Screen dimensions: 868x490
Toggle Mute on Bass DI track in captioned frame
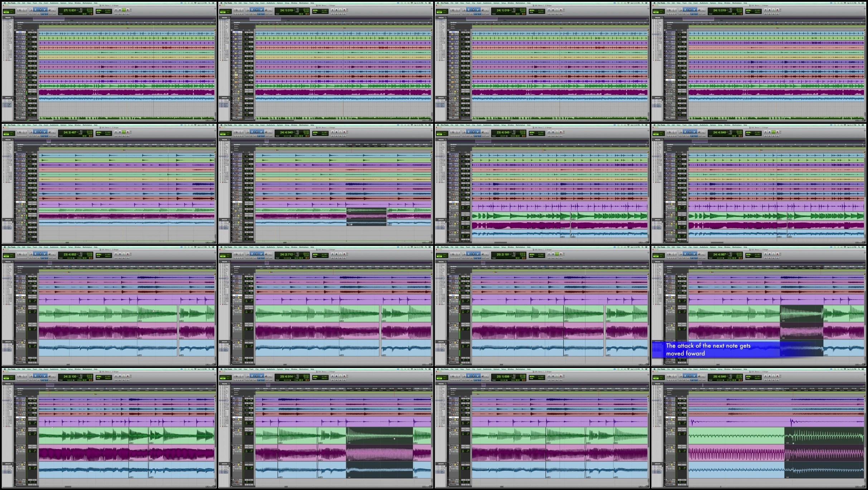674,308
